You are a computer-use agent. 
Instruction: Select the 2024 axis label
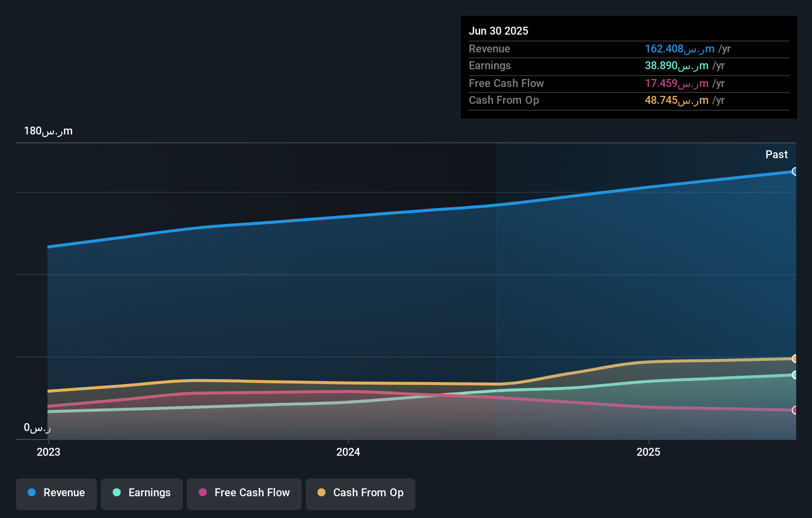[348, 452]
